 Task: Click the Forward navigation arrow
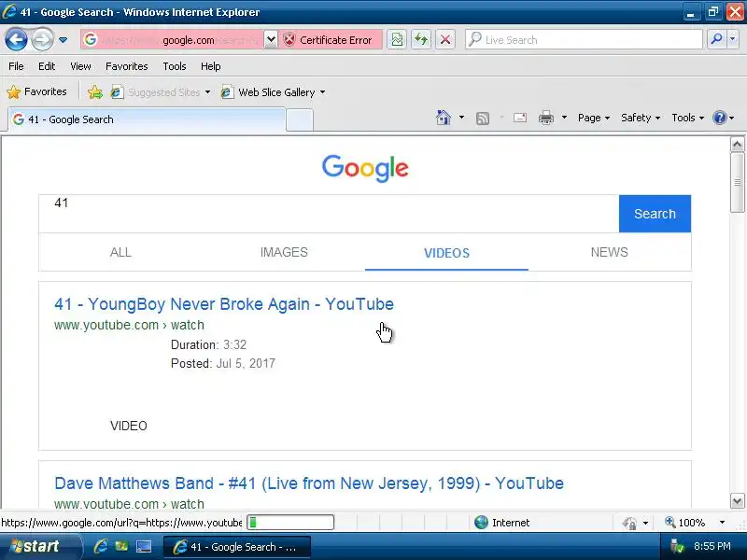pyautogui.click(x=42, y=39)
